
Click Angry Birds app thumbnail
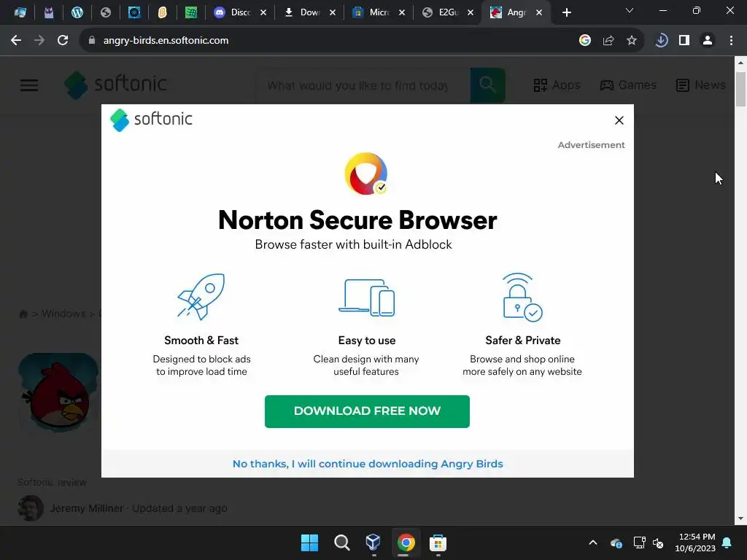pos(58,392)
